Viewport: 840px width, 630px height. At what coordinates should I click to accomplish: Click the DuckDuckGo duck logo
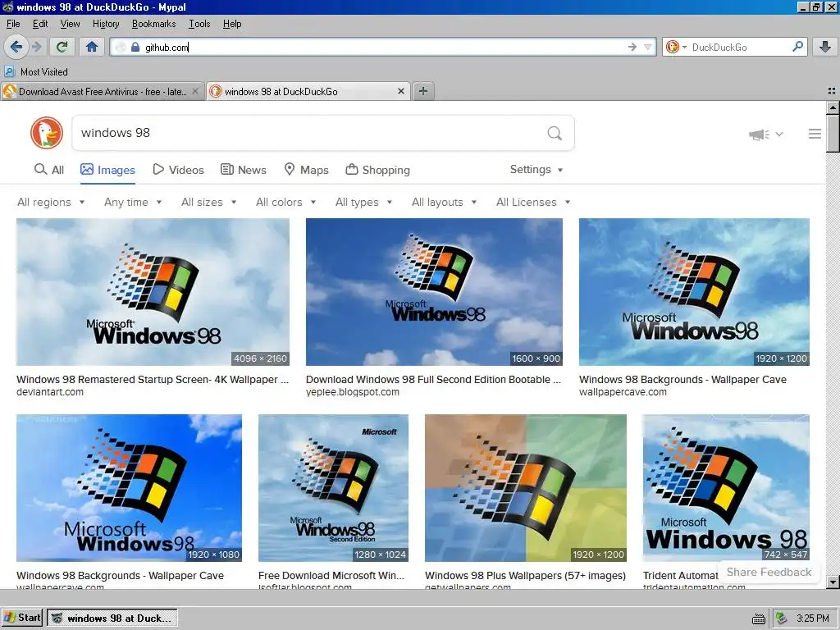point(47,133)
